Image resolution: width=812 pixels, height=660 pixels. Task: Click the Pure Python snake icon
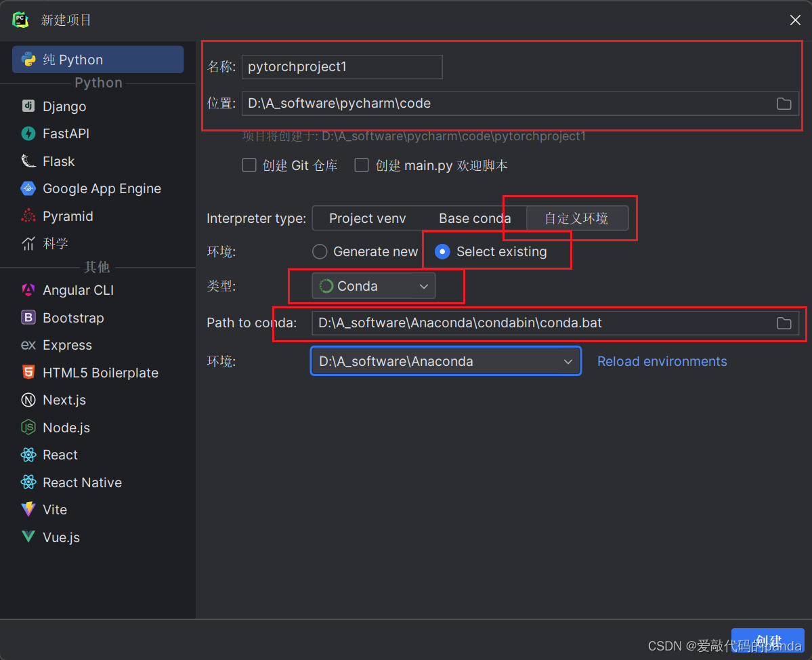(28, 60)
